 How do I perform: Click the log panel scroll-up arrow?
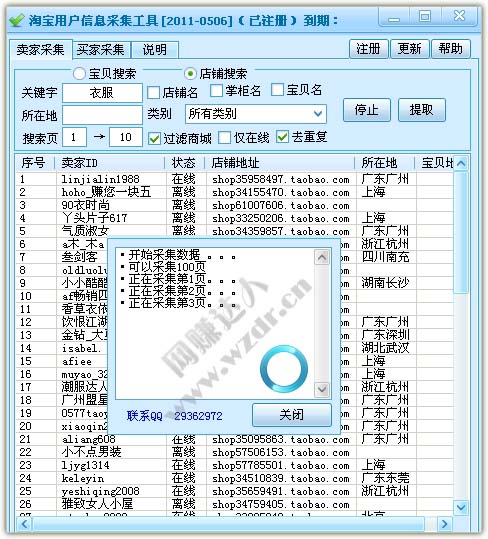(322, 257)
